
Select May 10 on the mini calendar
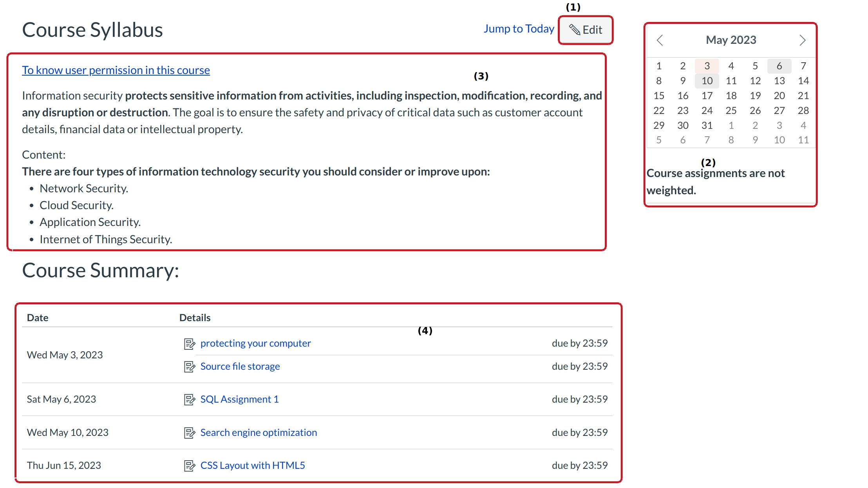[x=707, y=81]
